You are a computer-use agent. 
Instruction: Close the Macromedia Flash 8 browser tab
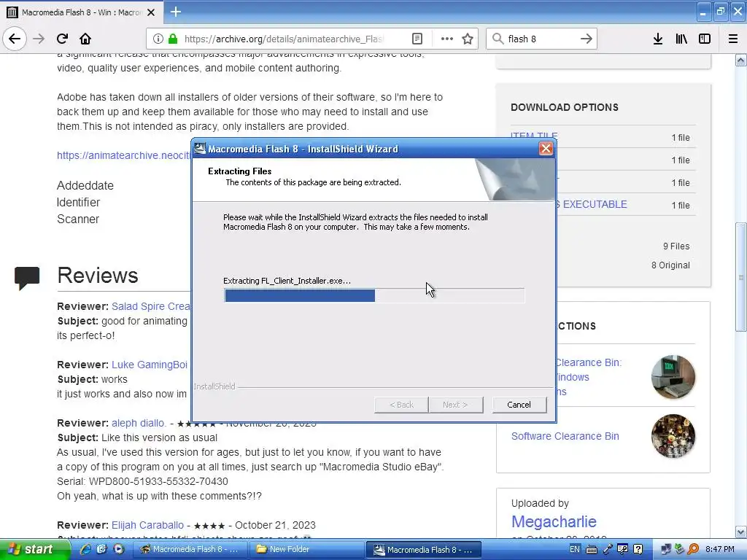coord(151,12)
